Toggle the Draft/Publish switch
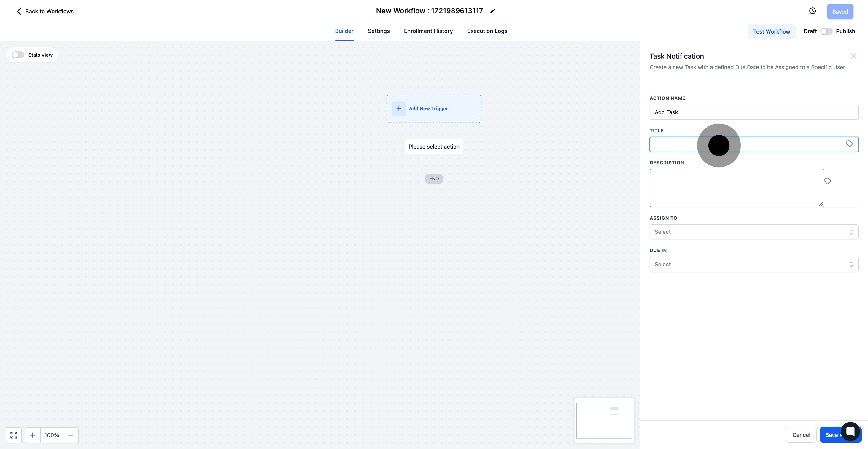The width and height of the screenshot is (868, 449). tap(826, 31)
